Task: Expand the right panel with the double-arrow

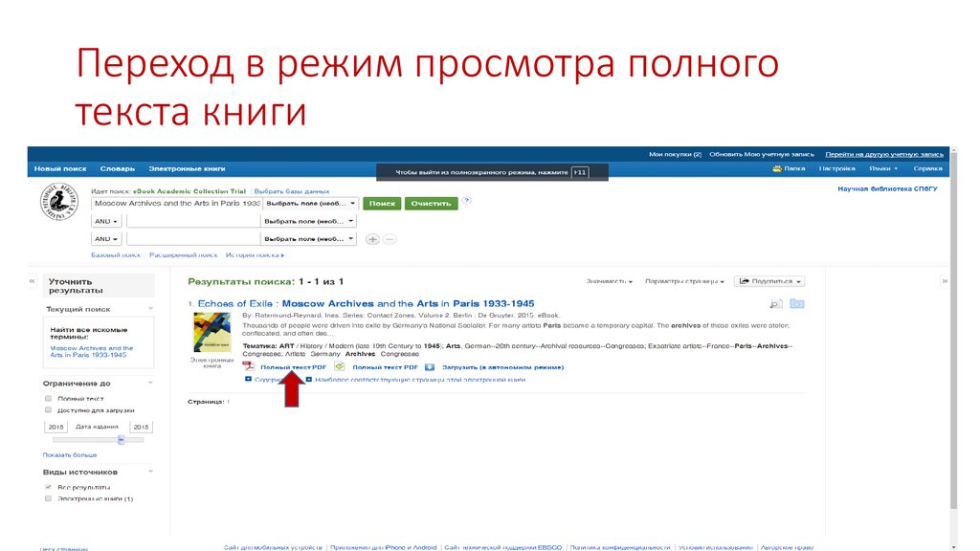Action: pyautogui.click(x=945, y=282)
